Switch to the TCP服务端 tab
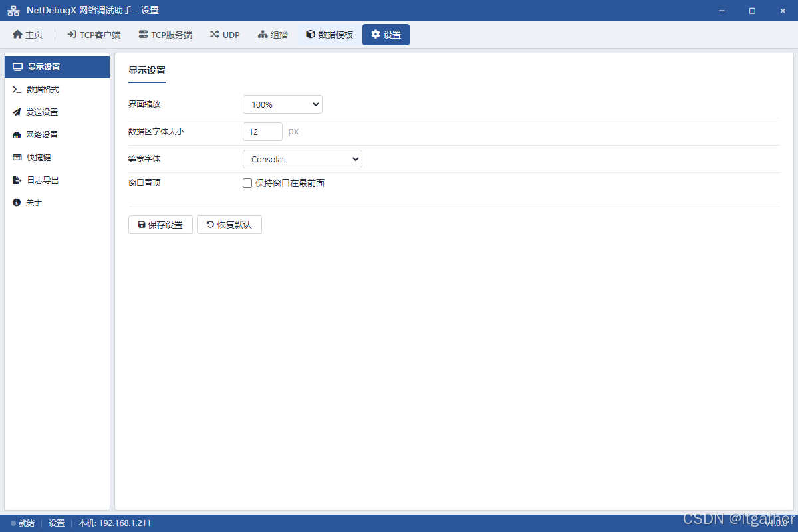 tap(165, 35)
